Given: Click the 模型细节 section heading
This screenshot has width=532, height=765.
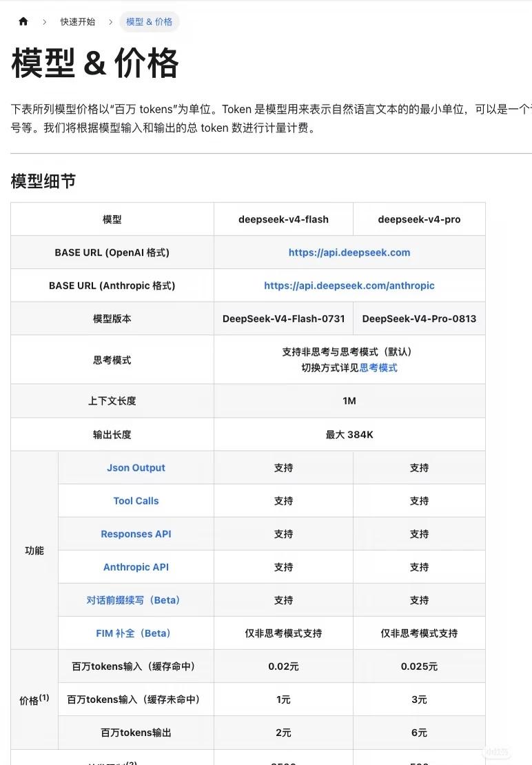Looking at the screenshot, I should pyautogui.click(x=43, y=181).
